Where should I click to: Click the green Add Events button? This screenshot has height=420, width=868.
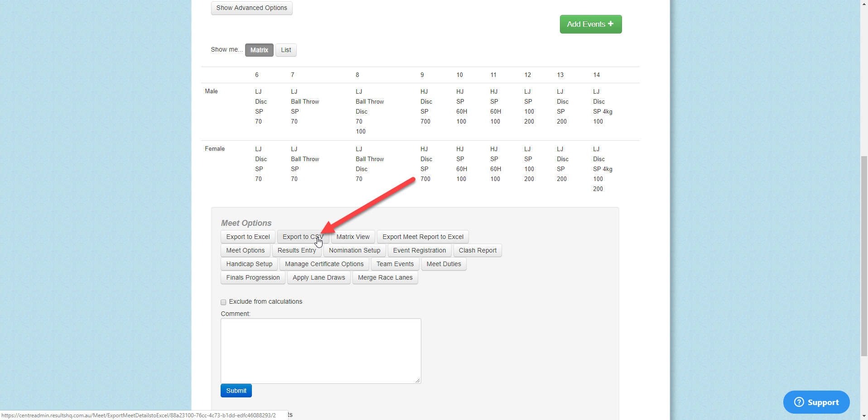click(x=590, y=24)
